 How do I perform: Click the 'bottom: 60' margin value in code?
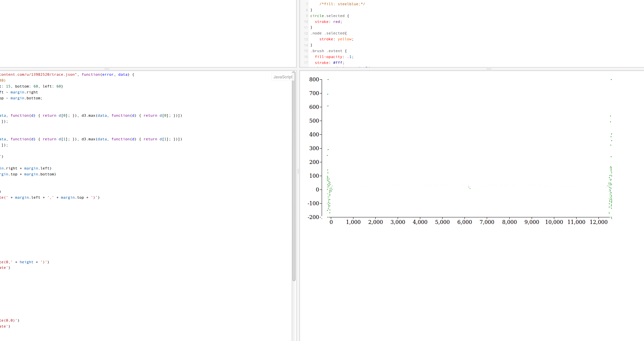[x=27, y=86]
